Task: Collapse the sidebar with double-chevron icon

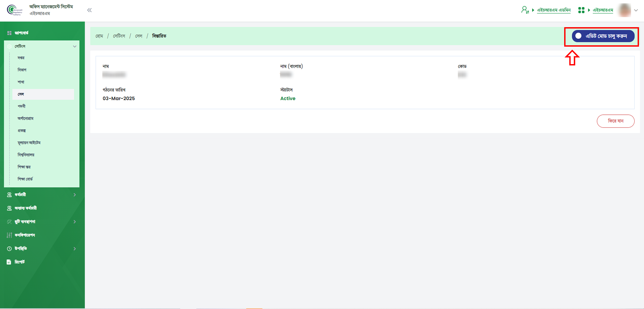Action: coord(89,10)
